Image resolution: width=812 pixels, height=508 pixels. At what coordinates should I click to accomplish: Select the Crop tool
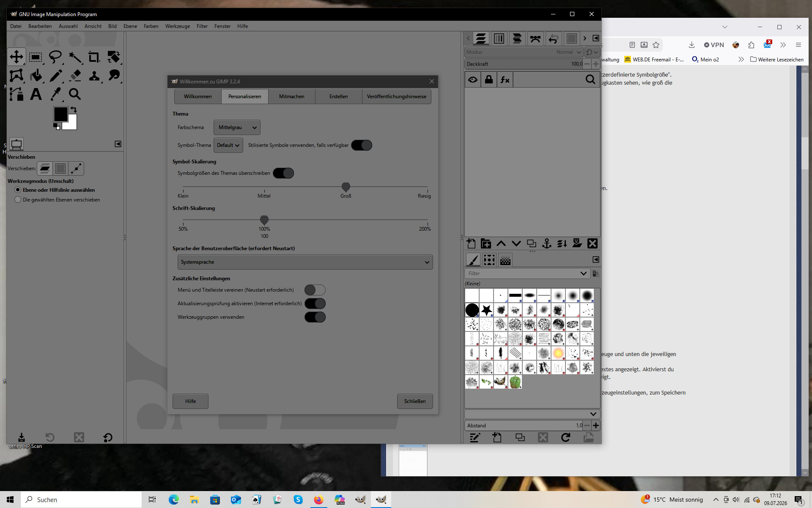tap(94, 57)
